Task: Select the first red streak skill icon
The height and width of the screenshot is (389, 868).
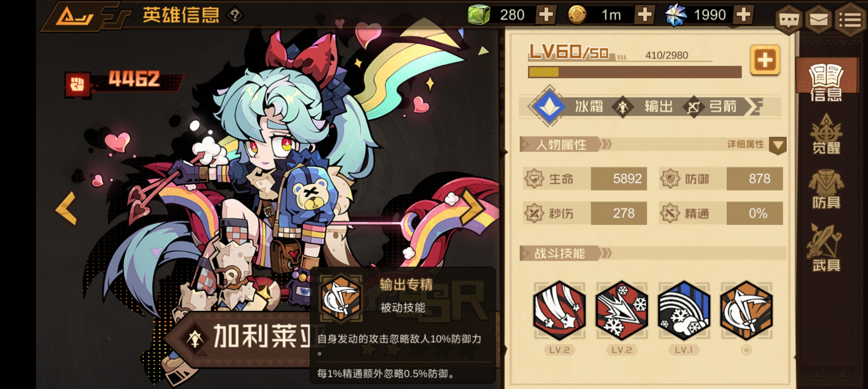Action: pyautogui.click(x=559, y=310)
